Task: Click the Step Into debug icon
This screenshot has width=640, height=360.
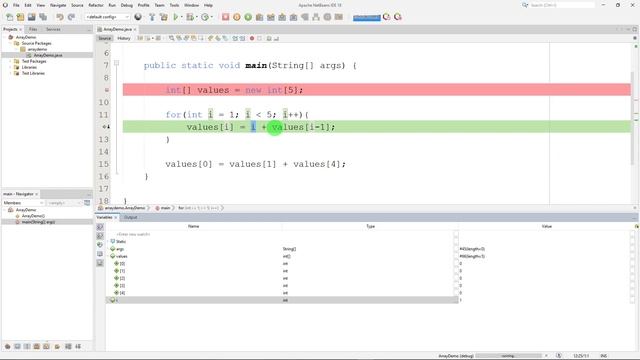Action: pyautogui.click(x=282, y=17)
